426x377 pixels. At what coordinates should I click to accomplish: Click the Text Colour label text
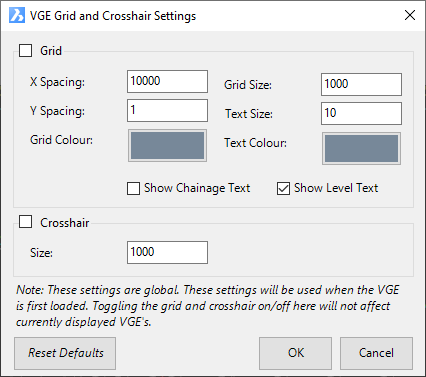(x=255, y=143)
